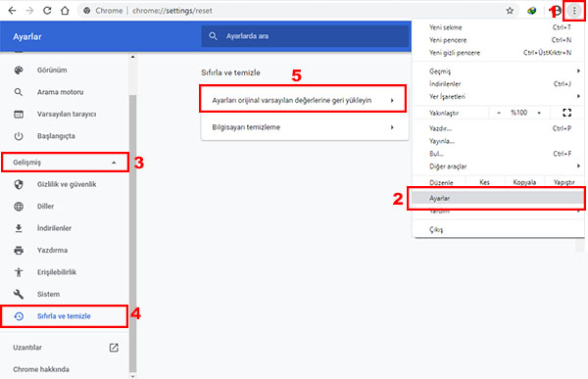Viewport: 588px width, 379px height.
Task: Collapse the Gelişmiş section
Action: 65,163
